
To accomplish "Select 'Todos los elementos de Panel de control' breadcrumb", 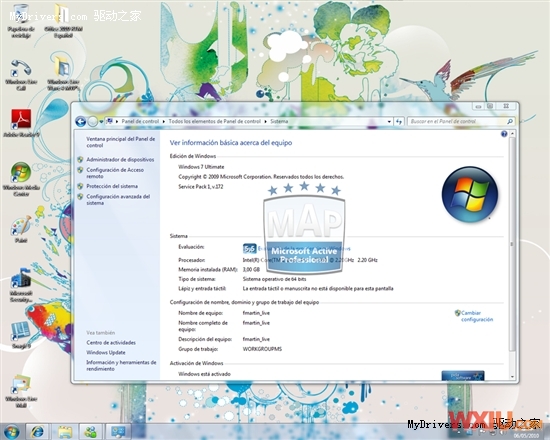I will tap(215, 121).
